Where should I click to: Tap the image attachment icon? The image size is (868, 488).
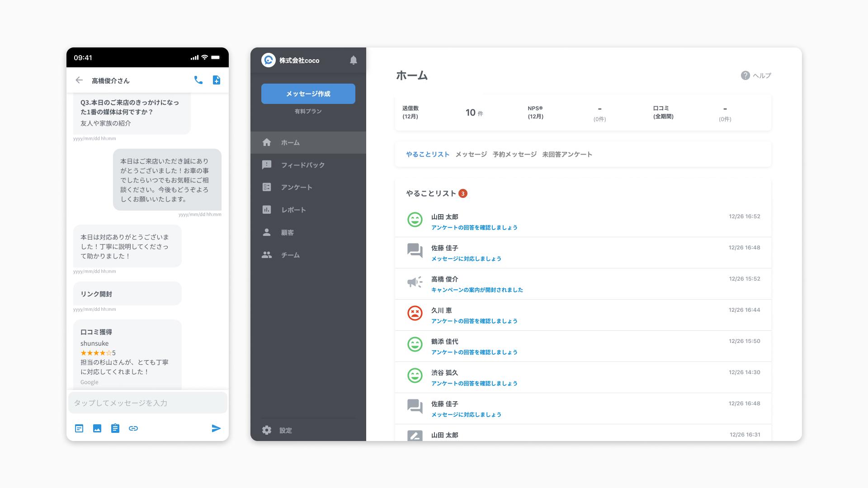tap(97, 428)
